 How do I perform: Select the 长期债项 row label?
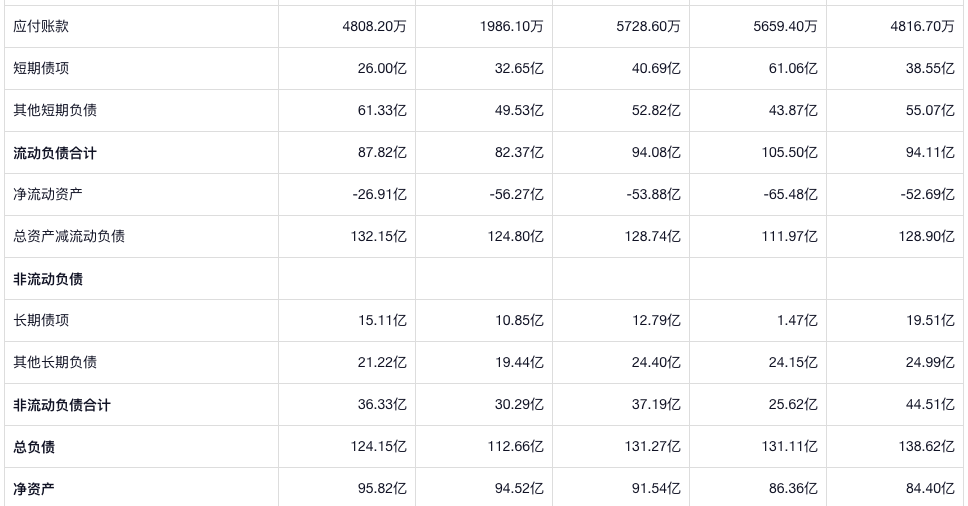point(41,321)
